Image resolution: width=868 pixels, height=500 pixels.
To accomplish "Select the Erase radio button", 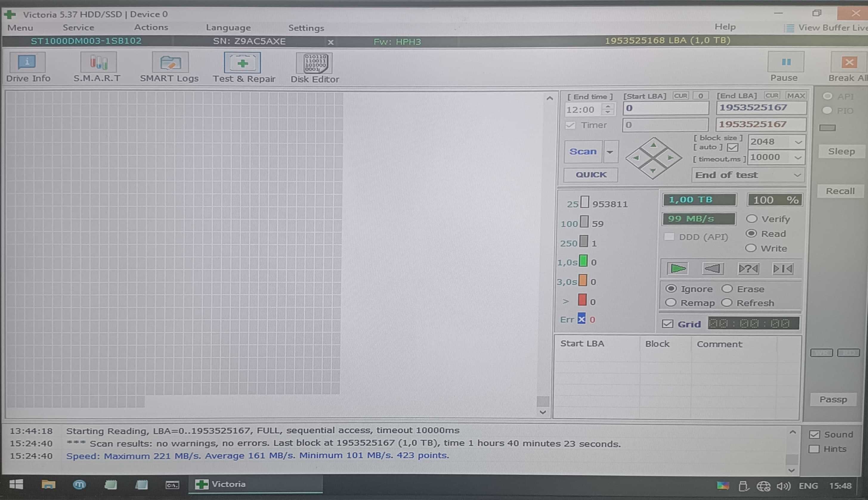I will (x=727, y=289).
